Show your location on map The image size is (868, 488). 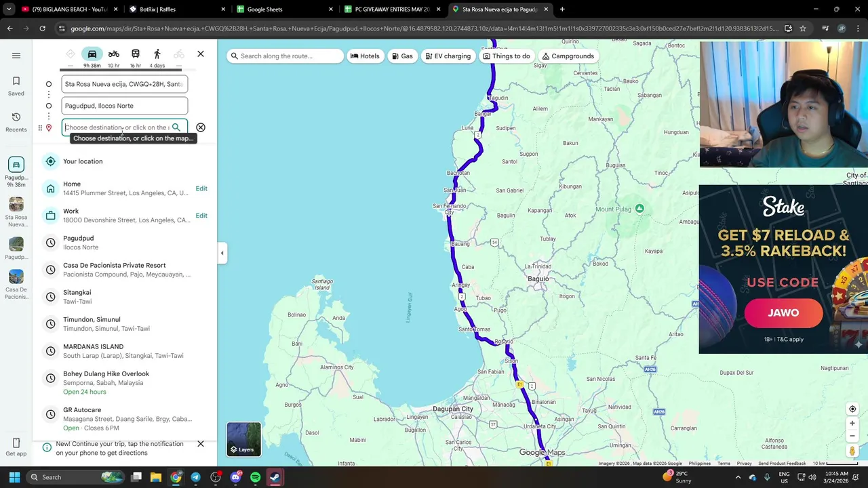click(852, 409)
